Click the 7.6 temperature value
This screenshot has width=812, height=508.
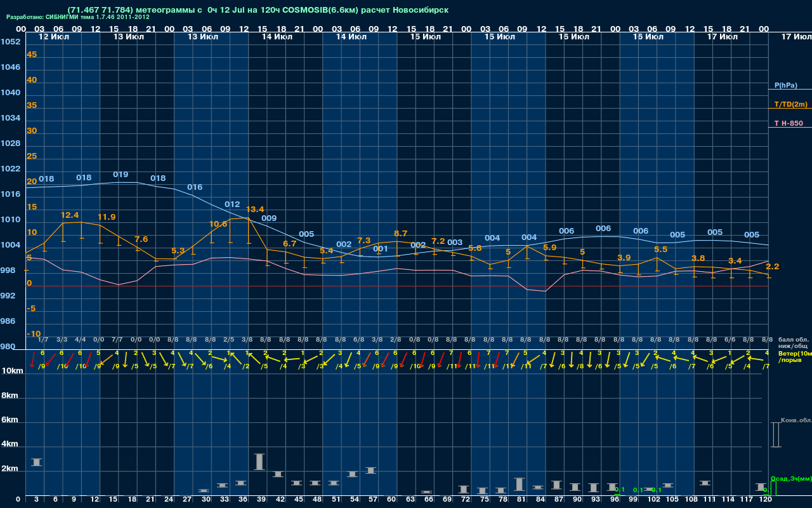point(141,239)
